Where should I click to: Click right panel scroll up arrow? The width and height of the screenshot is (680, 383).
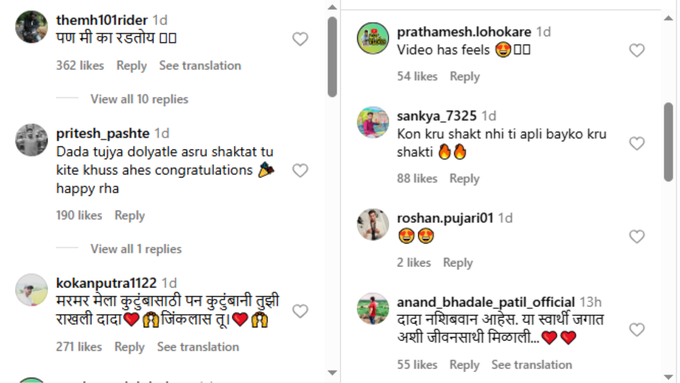pyautogui.click(x=668, y=18)
